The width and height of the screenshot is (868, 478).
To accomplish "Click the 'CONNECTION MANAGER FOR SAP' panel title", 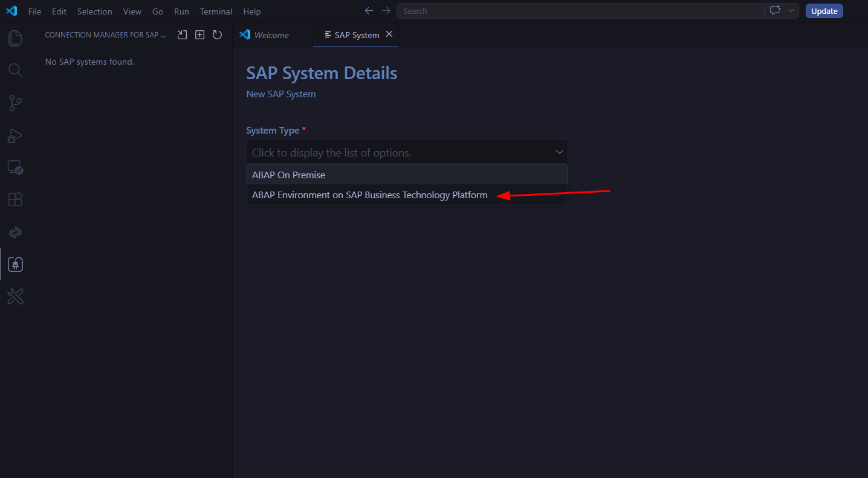I will pos(105,35).
